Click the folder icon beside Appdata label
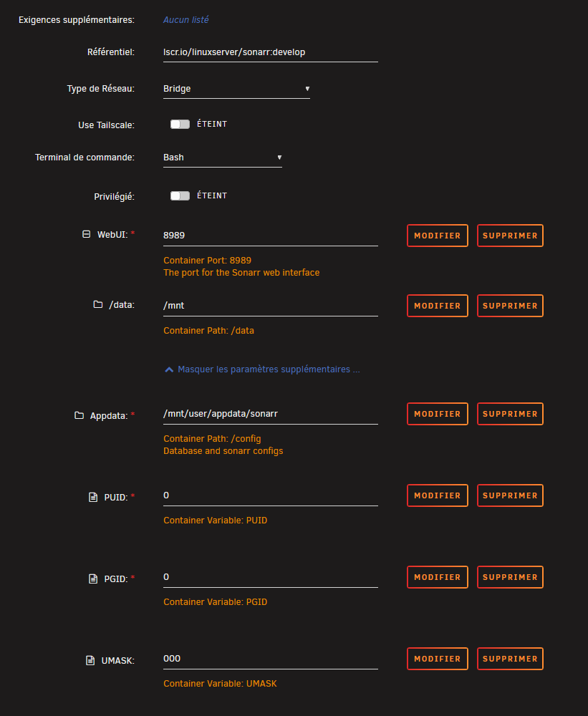The width and height of the screenshot is (588, 716). (79, 415)
